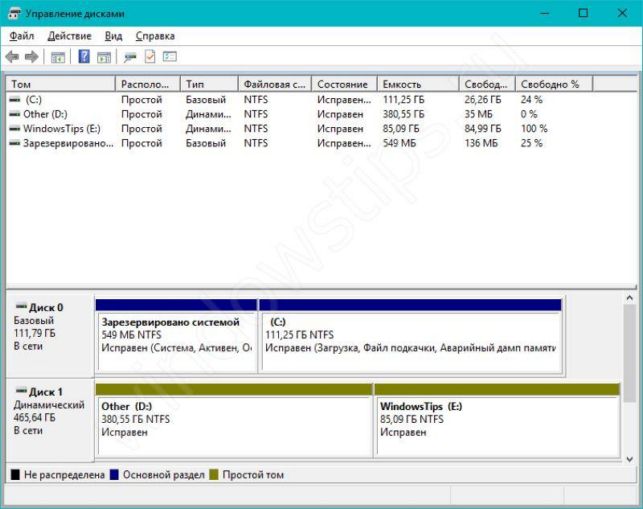Click the disk pane vertical scrollbar thumb
Image resolution: width=643 pixels, height=509 pixels.
630,353
